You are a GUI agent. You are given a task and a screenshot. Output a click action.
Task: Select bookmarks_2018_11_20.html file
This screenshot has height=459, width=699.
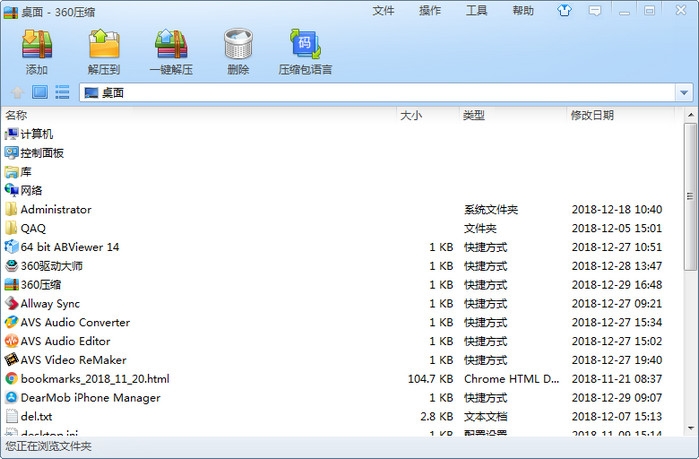pyautogui.click(x=95, y=379)
